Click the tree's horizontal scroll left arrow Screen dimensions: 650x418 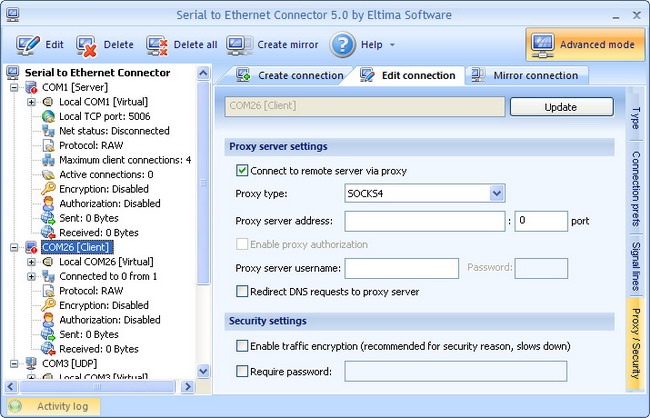coord(11,387)
